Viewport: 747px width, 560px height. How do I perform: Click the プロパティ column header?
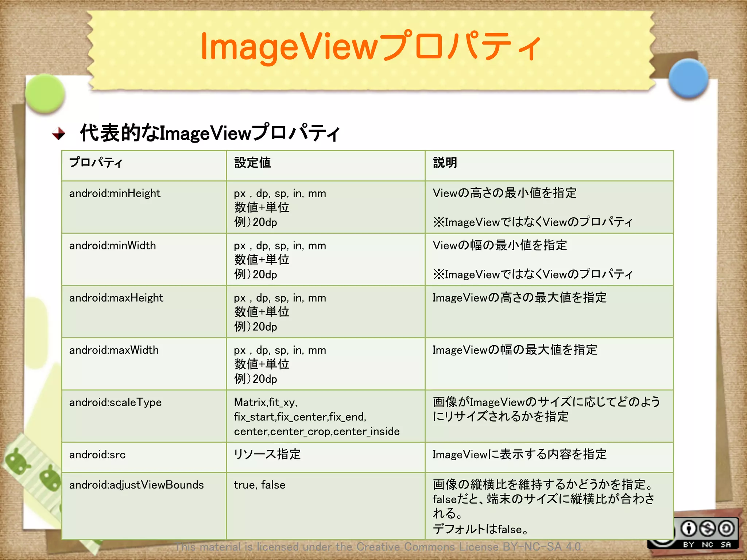144,166
